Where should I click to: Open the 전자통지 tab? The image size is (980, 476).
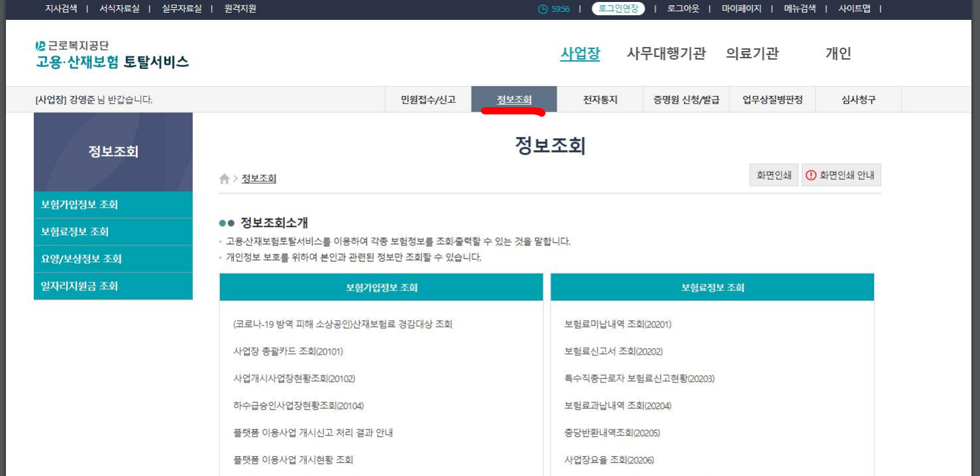600,100
